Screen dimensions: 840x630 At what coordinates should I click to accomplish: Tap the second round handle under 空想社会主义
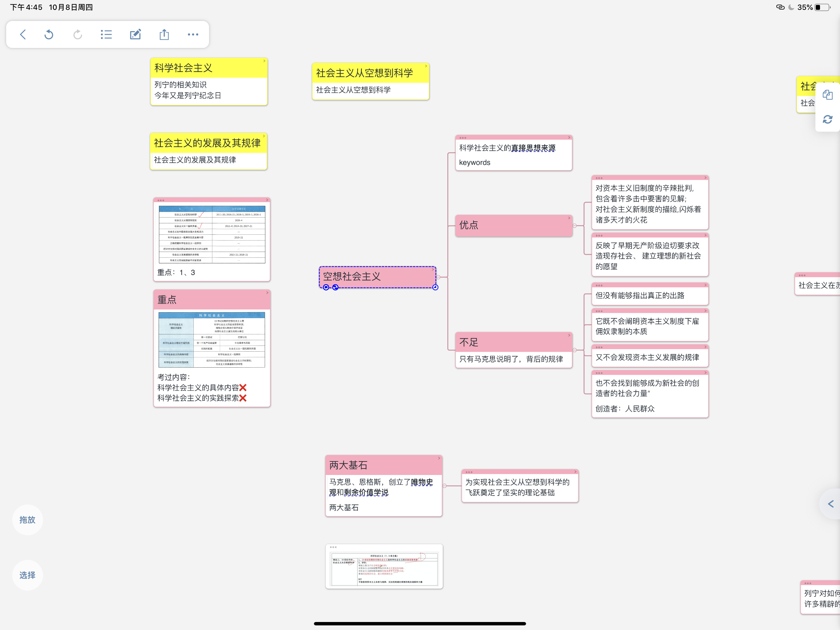(x=335, y=287)
